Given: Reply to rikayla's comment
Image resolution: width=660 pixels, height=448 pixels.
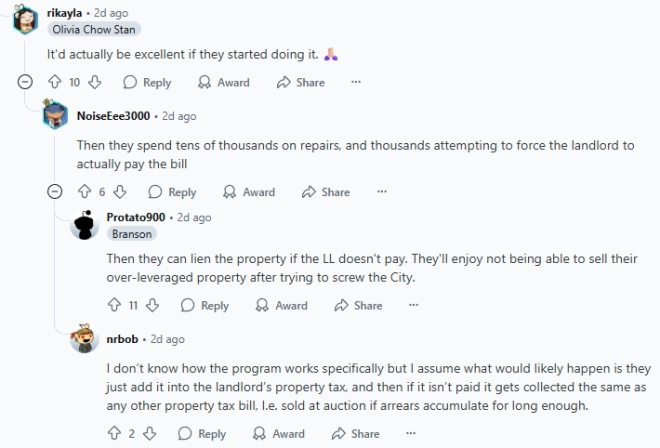Looking at the screenshot, I should tap(147, 82).
